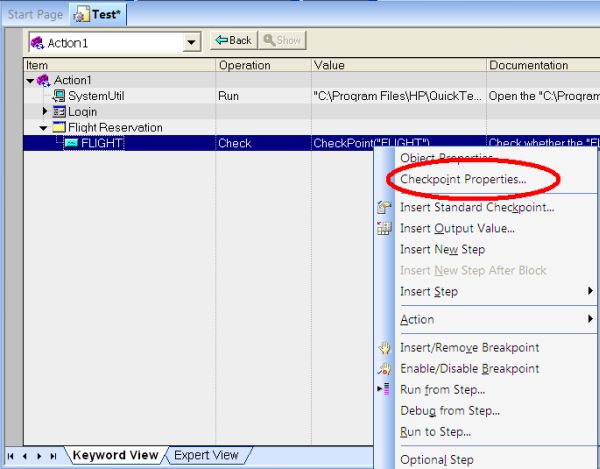Click the Enable/Disable Breakpoint hand icon
Image resolution: width=600 pixels, height=469 pixels.
click(x=385, y=368)
